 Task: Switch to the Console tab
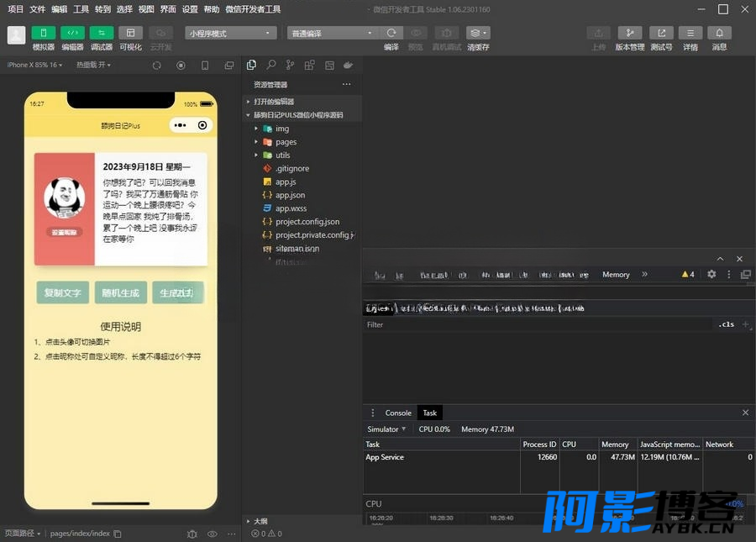[398, 413]
